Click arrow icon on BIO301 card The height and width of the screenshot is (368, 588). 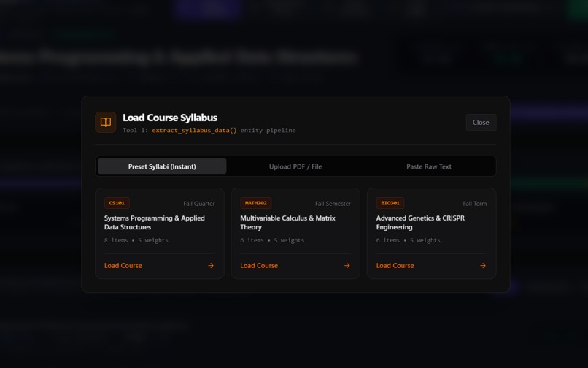(x=483, y=266)
